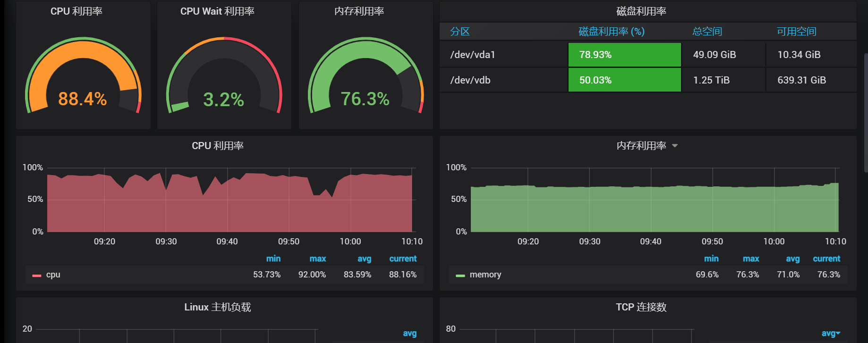Expand the Linux 主机负载 panel title menu
Viewport: 868px width, 343px height.
[217, 307]
